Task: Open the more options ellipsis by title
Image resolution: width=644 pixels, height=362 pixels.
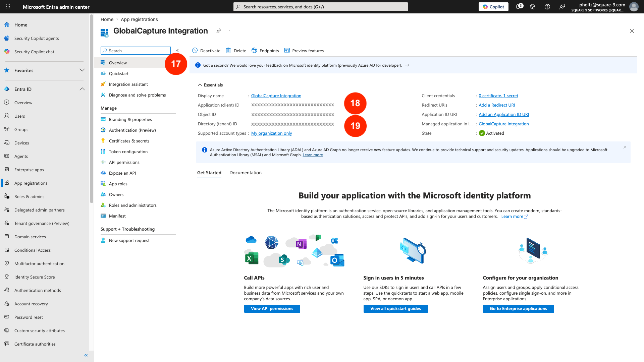Action: click(x=229, y=31)
